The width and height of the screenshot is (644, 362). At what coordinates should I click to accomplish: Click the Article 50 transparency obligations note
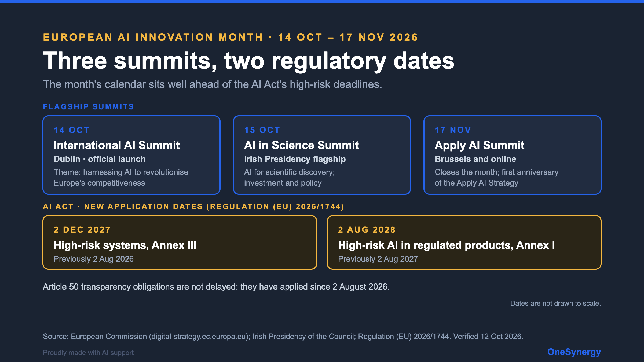(216, 287)
